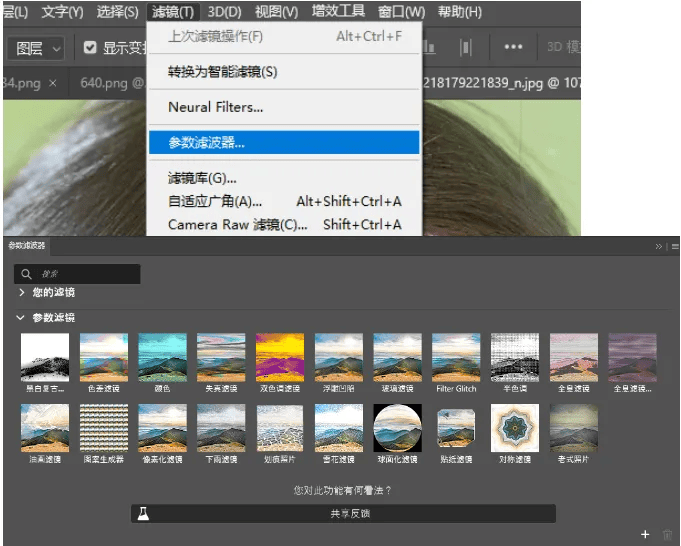Select the 色差滤镜 filter thumbnail
This screenshot has width=681, height=546.
pos(104,357)
